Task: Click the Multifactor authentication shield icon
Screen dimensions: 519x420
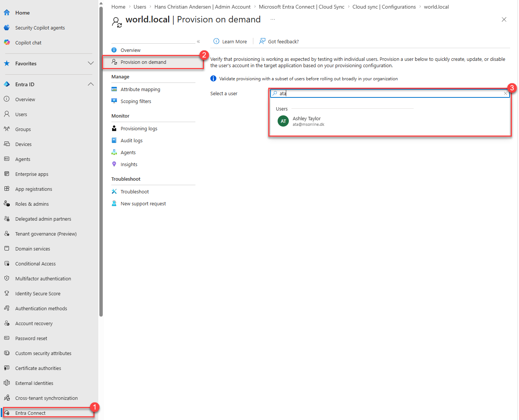Action: point(7,279)
